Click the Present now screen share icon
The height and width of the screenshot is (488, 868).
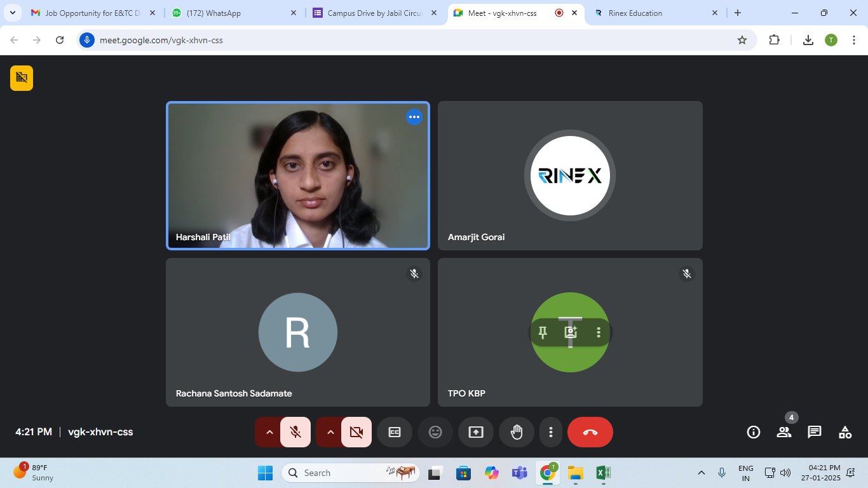[x=476, y=432]
